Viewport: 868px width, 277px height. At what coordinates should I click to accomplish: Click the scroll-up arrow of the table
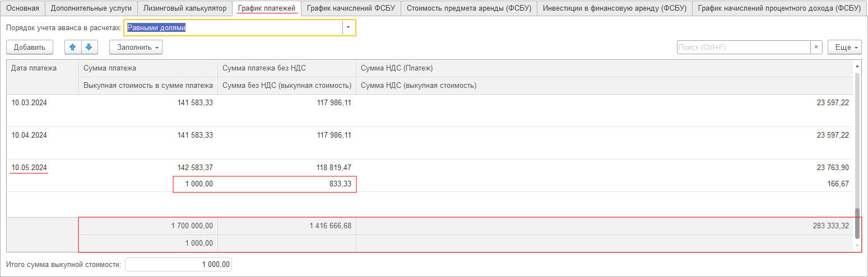[856, 67]
